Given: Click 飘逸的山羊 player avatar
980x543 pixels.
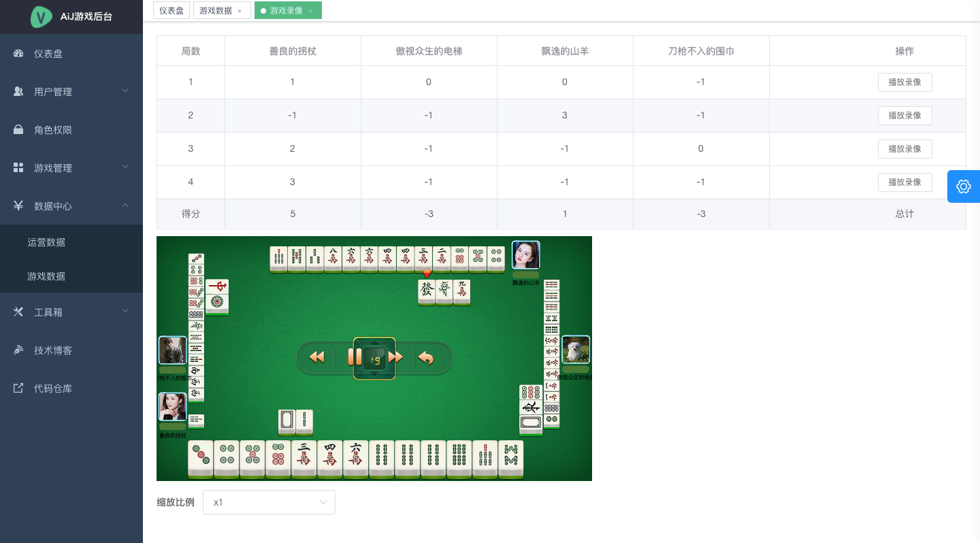Looking at the screenshot, I should pyautogui.click(x=525, y=255).
